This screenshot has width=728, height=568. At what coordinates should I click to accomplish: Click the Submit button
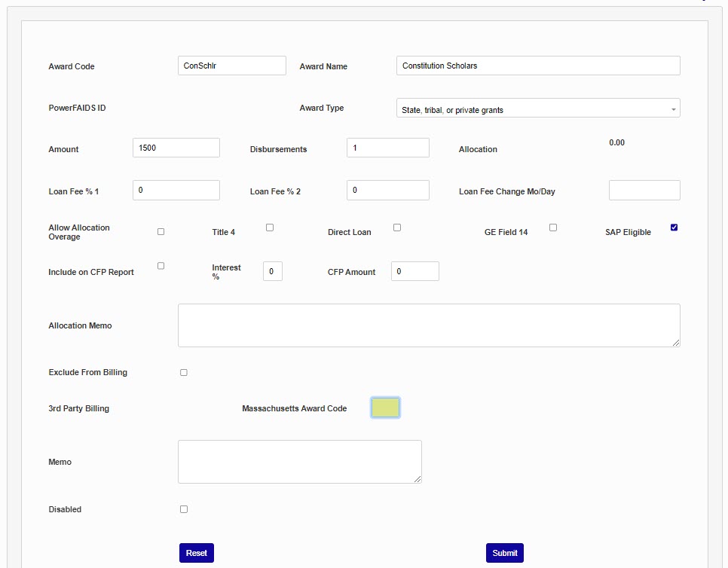coord(504,553)
